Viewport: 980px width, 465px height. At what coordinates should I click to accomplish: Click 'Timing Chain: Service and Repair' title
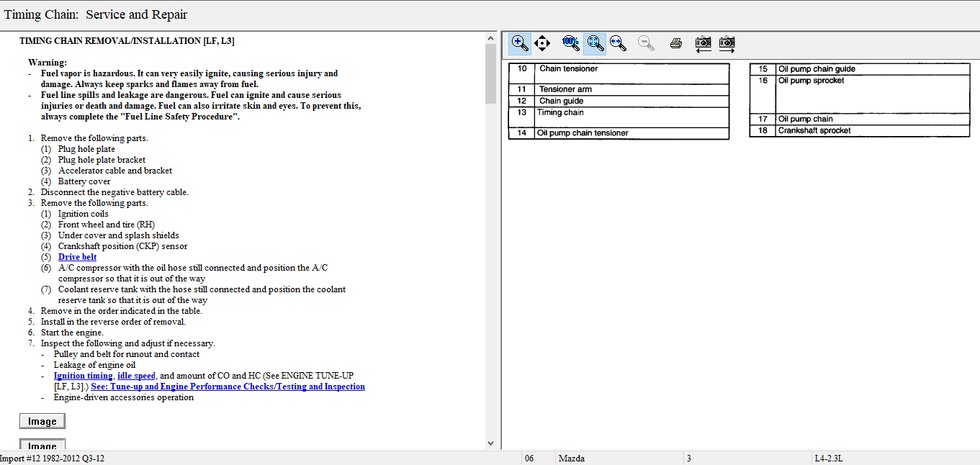pos(96,14)
